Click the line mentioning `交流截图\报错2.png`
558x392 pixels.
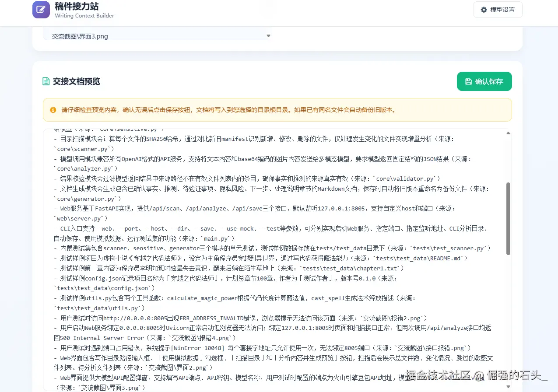pyautogui.click(x=240, y=318)
